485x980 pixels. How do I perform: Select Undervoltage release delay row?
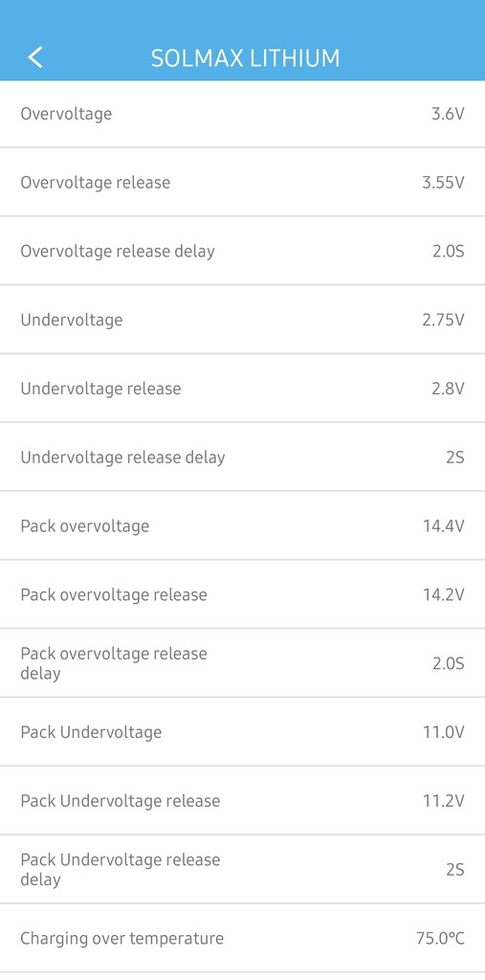pyautogui.click(x=243, y=457)
